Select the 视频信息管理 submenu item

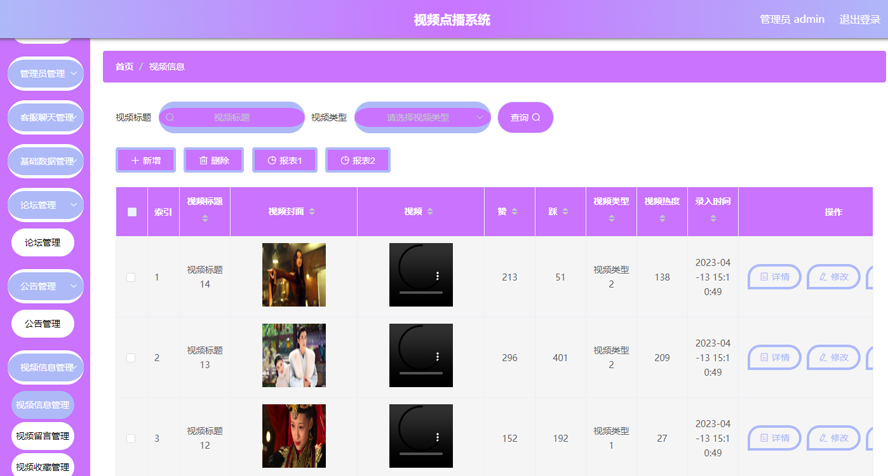click(x=42, y=405)
